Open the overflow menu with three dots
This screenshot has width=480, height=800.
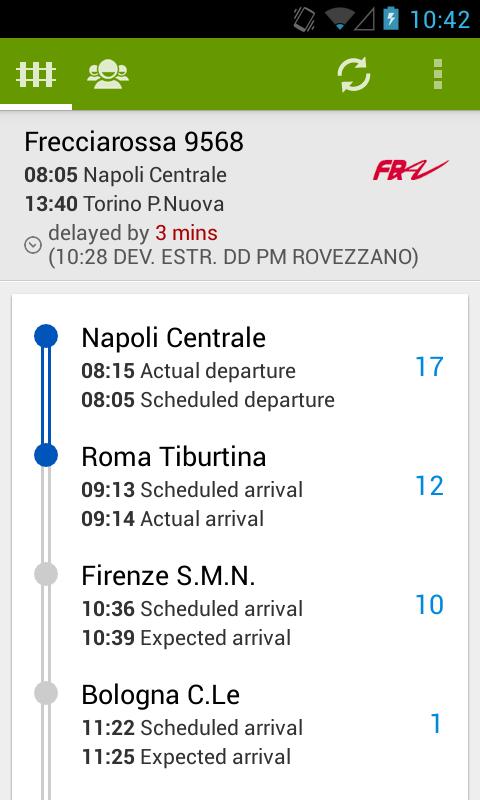tap(438, 74)
